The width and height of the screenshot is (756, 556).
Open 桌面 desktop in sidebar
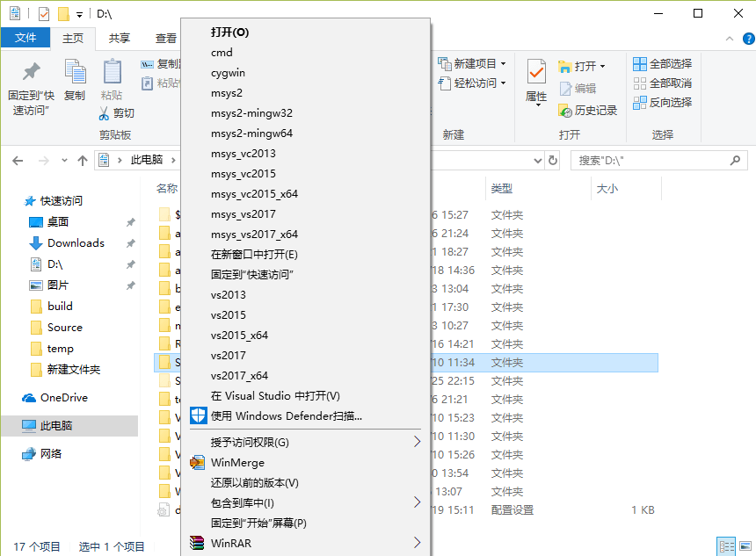[x=58, y=222]
